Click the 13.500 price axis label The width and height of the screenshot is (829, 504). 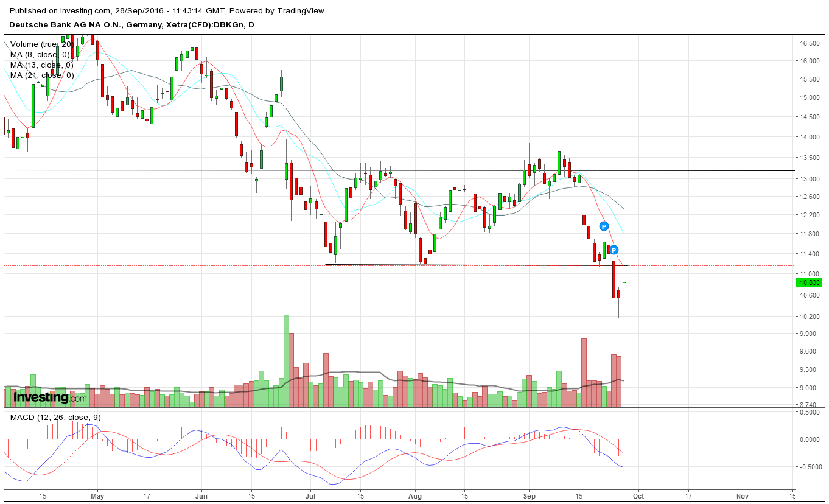click(x=810, y=158)
